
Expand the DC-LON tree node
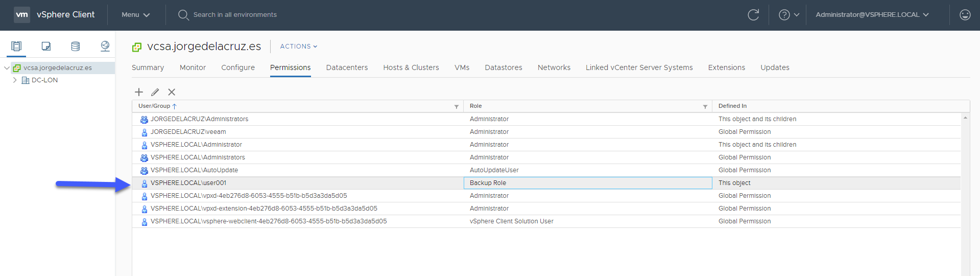(x=15, y=80)
